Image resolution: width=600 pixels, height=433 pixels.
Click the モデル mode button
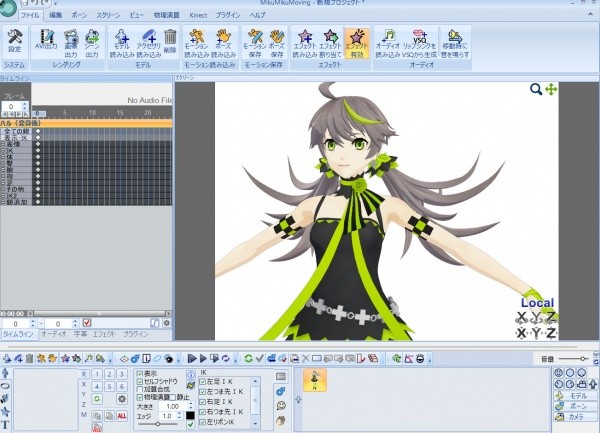click(x=575, y=396)
